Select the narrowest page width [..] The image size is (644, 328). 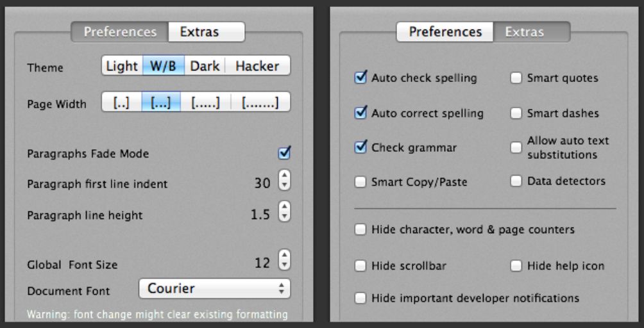coord(121,102)
